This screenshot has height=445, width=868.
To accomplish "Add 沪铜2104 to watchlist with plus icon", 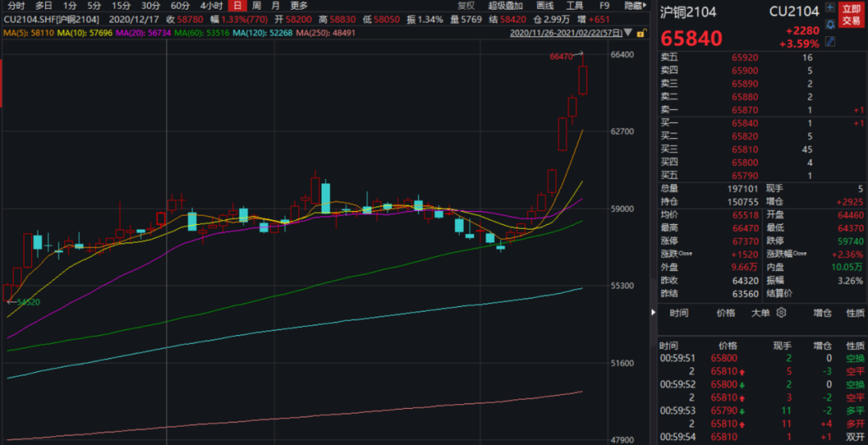I will [829, 8].
